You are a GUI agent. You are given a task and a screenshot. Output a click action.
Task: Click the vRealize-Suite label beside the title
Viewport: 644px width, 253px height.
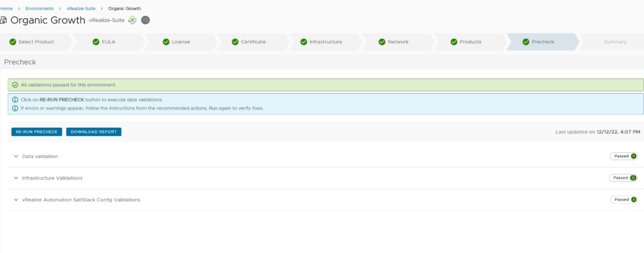(107, 20)
